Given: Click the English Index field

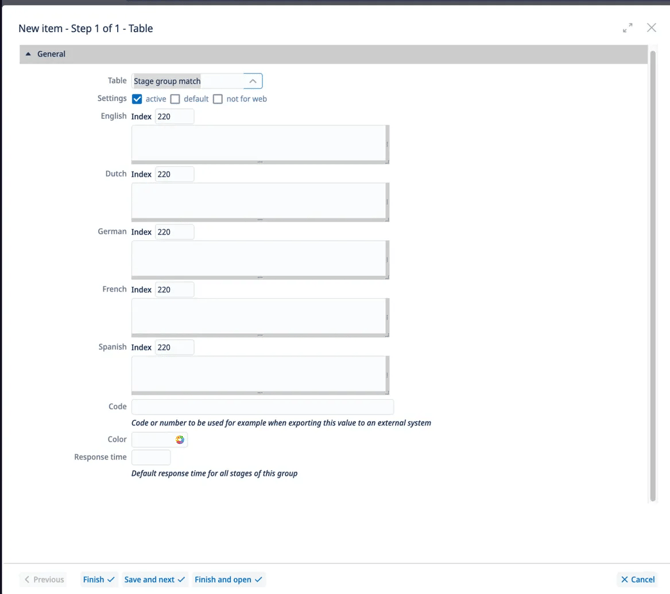Looking at the screenshot, I should pyautogui.click(x=174, y=117).
